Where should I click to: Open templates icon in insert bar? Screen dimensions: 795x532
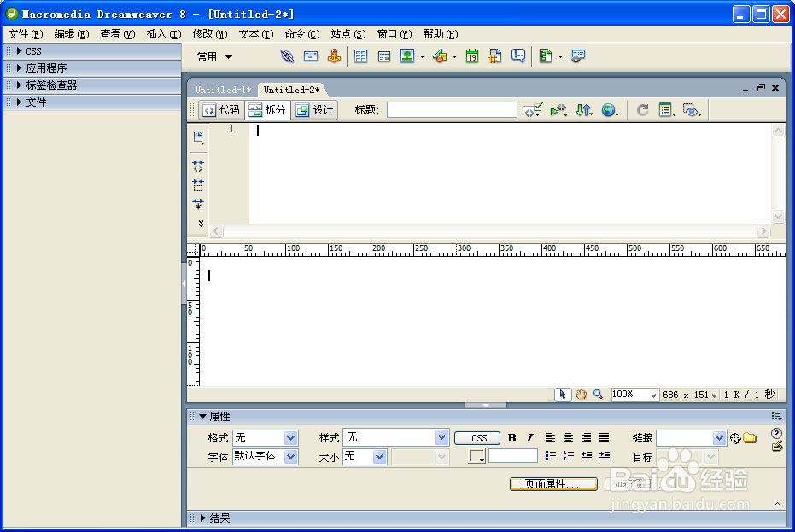click(x=546, y=56)
